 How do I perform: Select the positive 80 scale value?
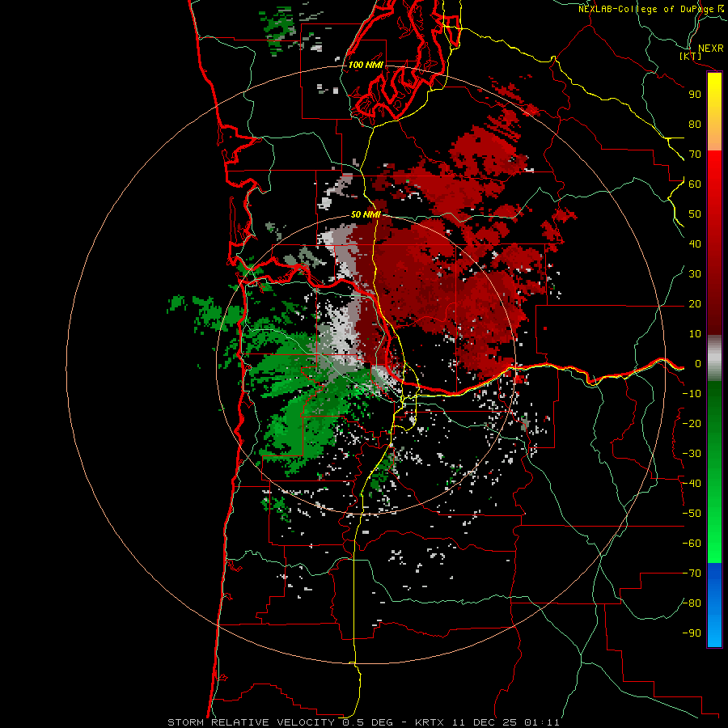coord(695,125)
